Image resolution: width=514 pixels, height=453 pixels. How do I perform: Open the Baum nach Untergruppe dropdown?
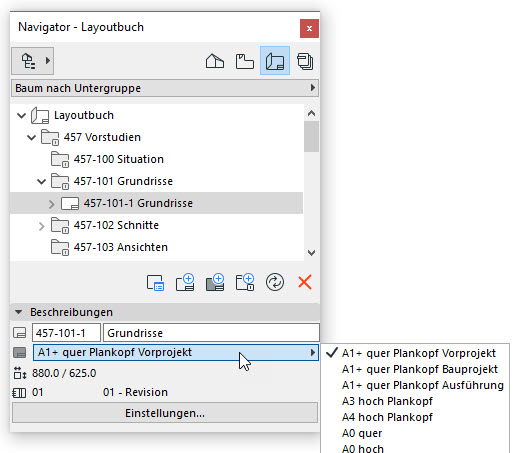[165, 88]
